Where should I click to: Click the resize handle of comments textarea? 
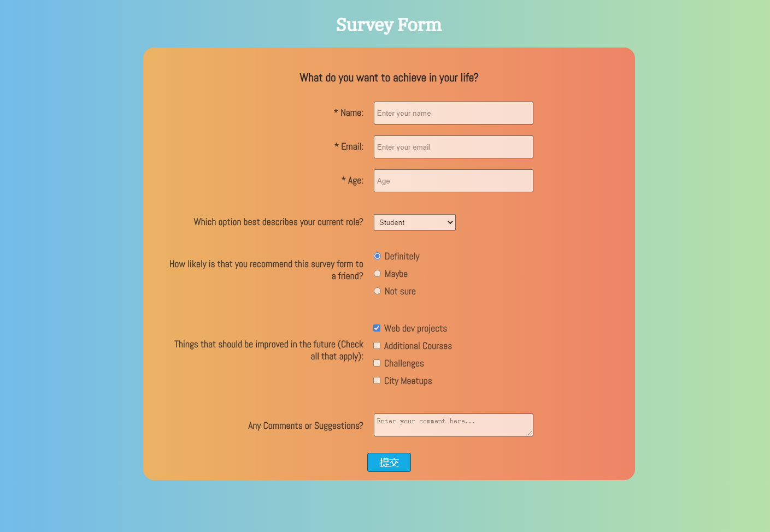click(x=530, y=433)
